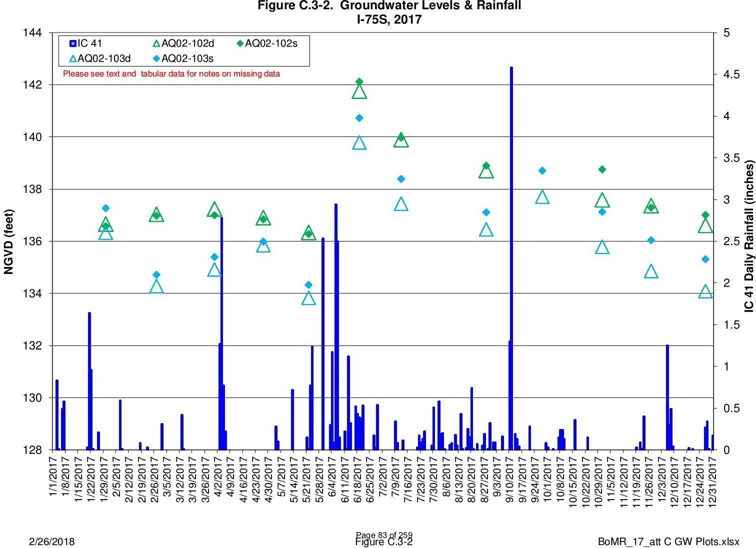This screenshot has height=548, width=756.
Task: Select the 136 value on left axis
Action: [x=32, y=241]
